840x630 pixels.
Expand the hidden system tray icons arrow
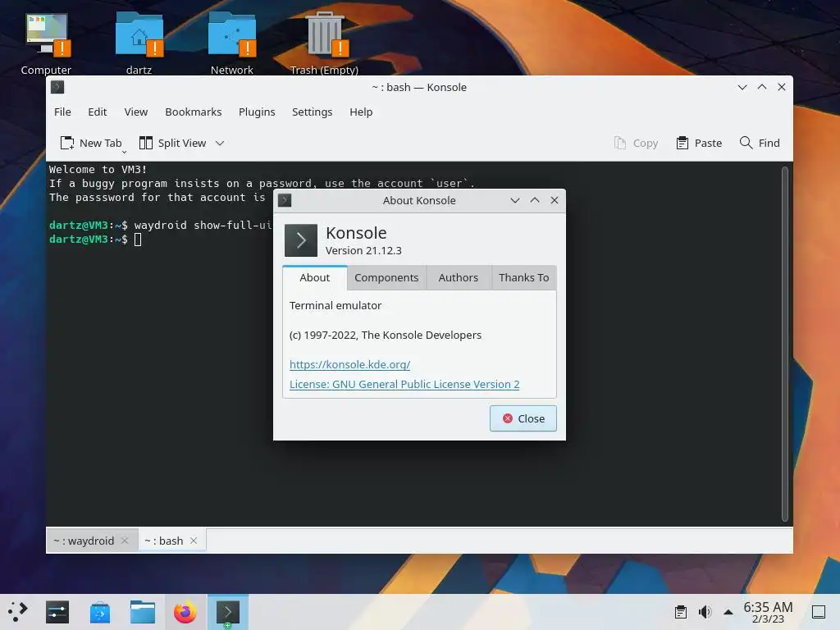pyautogui.click(x=728, y=612)
